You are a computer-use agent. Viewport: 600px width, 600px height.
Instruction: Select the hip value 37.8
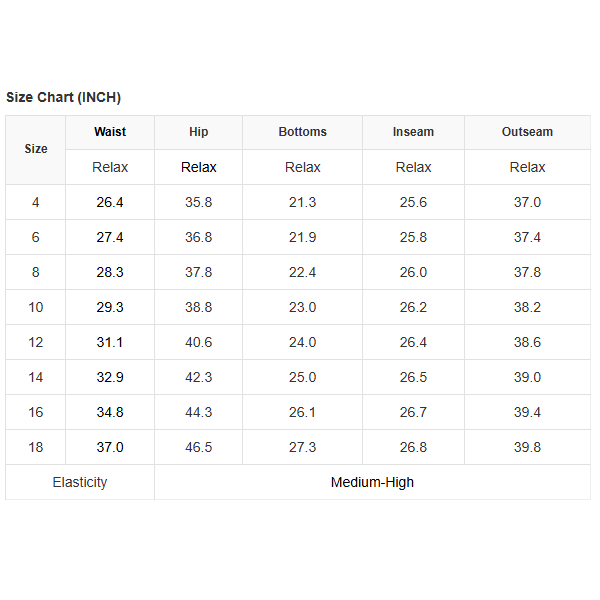point(199,272)
